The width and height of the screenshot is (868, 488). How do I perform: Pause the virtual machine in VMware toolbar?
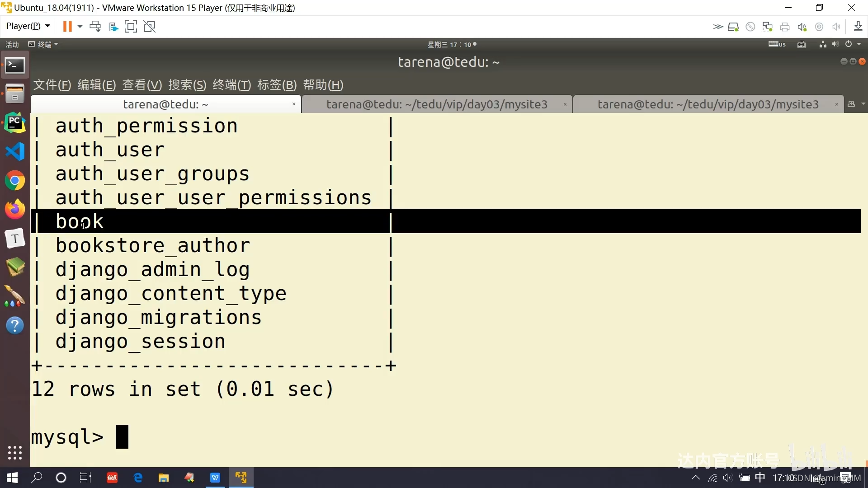(x=67, y=26)
